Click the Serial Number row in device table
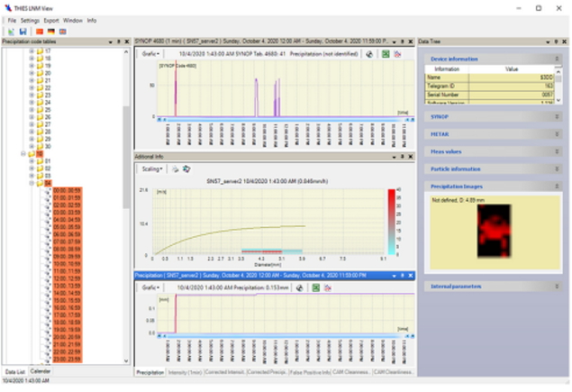The height and width of the screenshot is (392, 572). [489, 95]
